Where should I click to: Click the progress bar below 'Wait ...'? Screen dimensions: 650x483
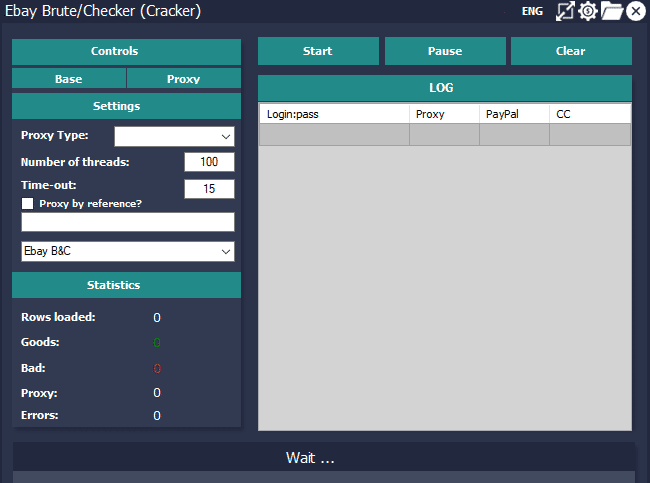(x=324, y=477)
